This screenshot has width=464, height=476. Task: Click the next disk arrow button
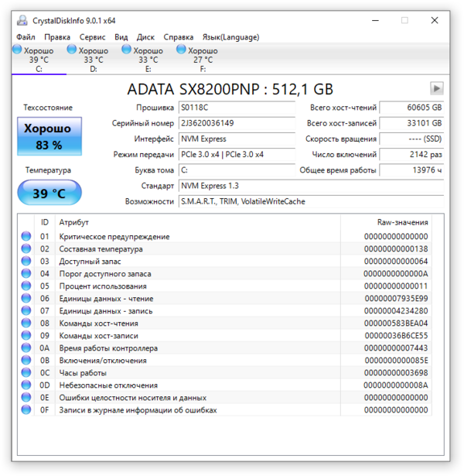(437, 88)
